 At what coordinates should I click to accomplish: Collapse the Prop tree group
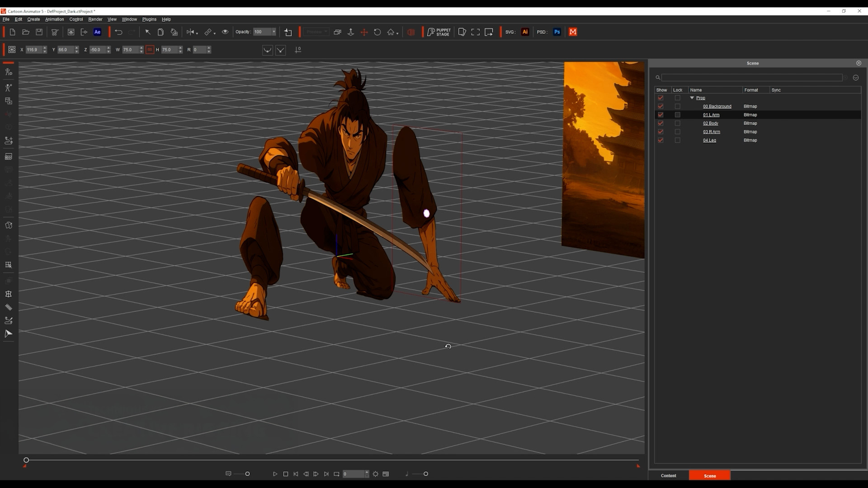click(692, 98)
